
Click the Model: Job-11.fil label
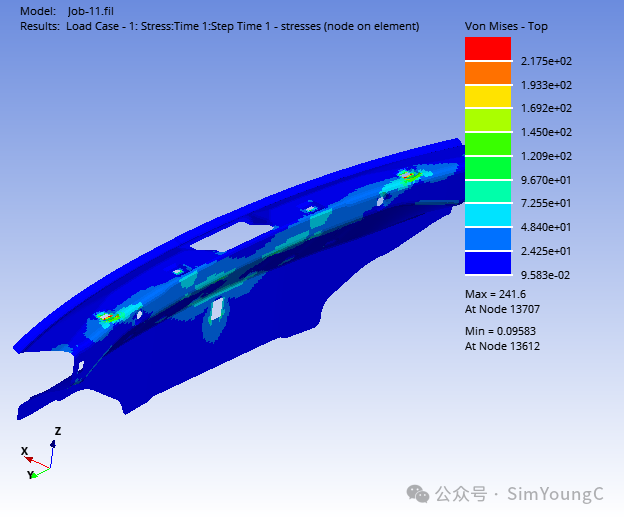coord(67,11)
